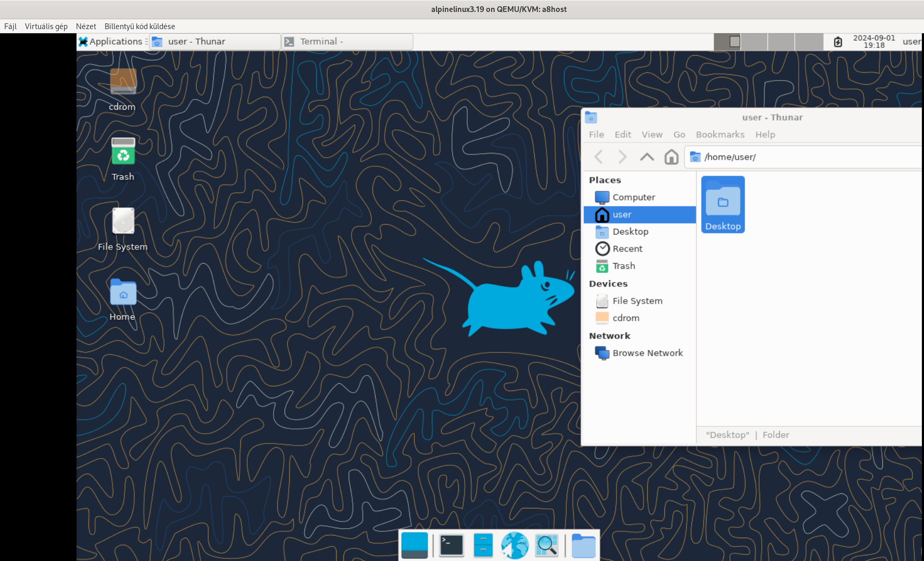
Task: Click Thunar back arrow
Action: click(598, 156)
